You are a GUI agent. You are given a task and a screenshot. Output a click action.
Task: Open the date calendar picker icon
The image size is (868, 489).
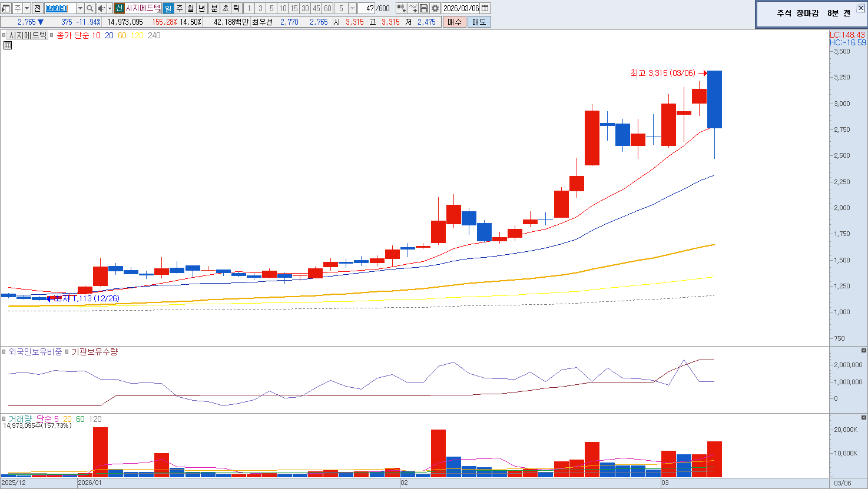[485, 8]
